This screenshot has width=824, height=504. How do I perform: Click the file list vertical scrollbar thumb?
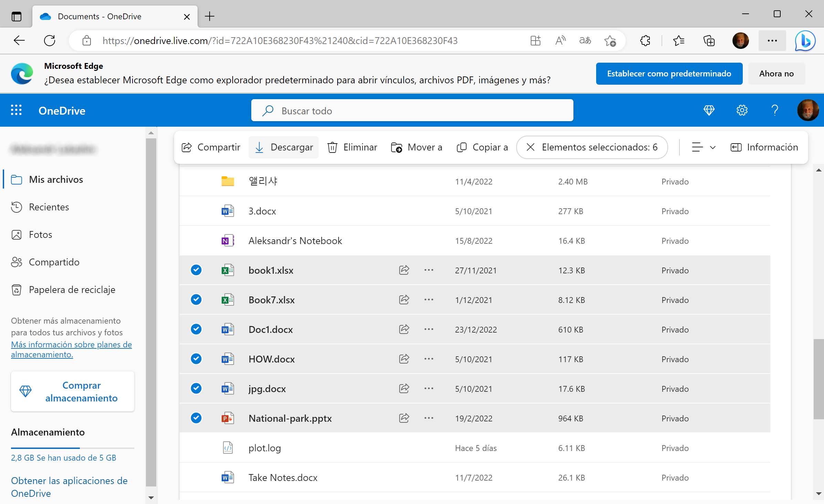click(818, 379)
